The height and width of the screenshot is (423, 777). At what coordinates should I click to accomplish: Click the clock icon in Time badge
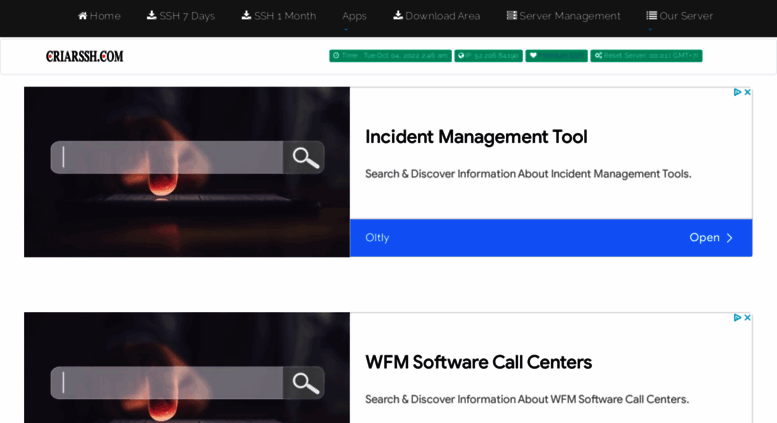[x=336, y=55]
